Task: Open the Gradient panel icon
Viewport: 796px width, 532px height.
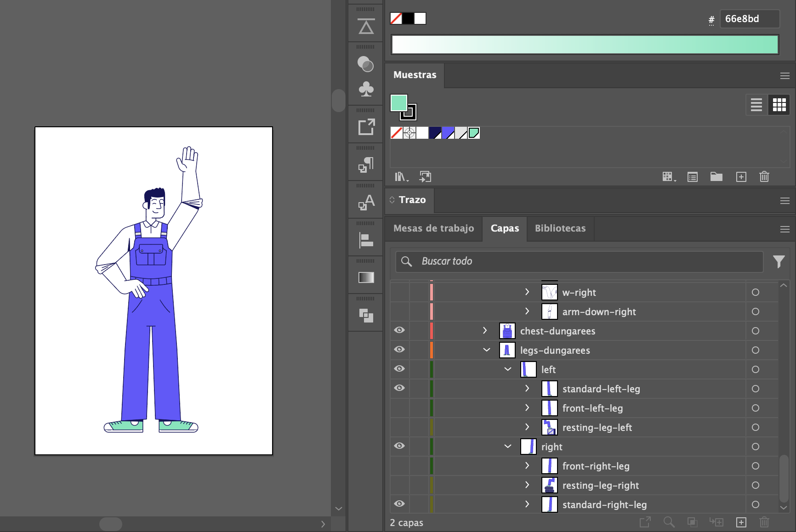Action: tap(366, 277)
